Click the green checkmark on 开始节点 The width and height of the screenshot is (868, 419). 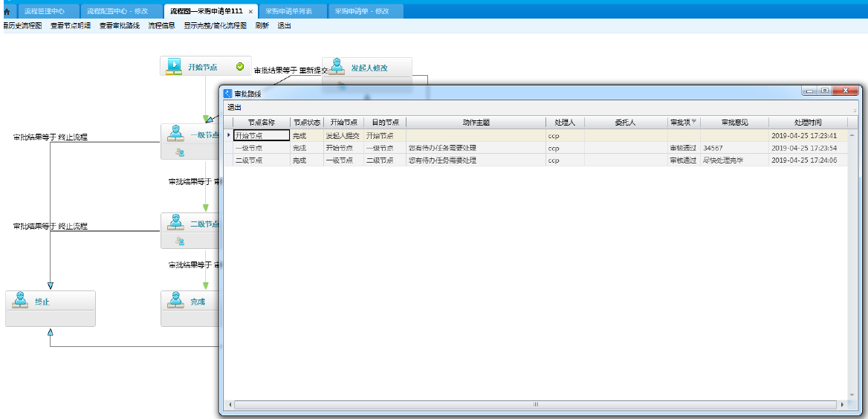240,67
